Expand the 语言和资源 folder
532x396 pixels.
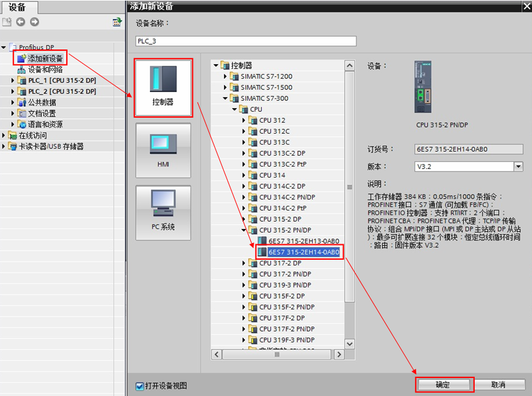point(13,125)
